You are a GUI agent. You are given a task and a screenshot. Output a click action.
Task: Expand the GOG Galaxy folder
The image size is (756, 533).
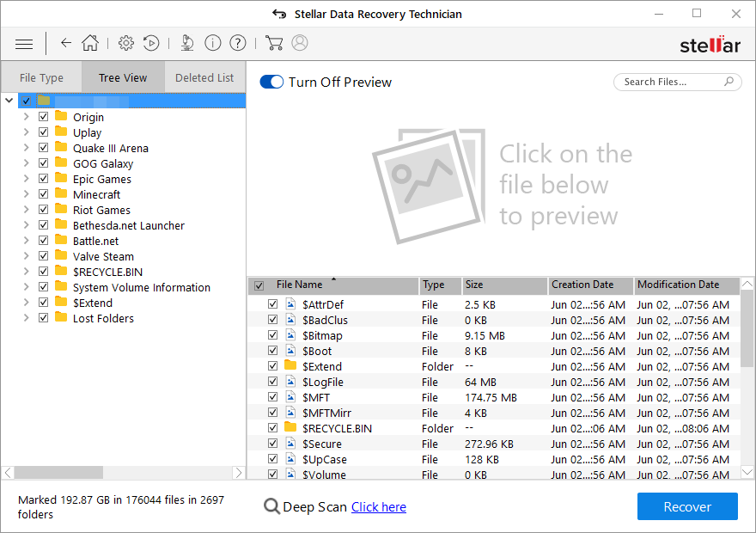(x=26, y=163)
